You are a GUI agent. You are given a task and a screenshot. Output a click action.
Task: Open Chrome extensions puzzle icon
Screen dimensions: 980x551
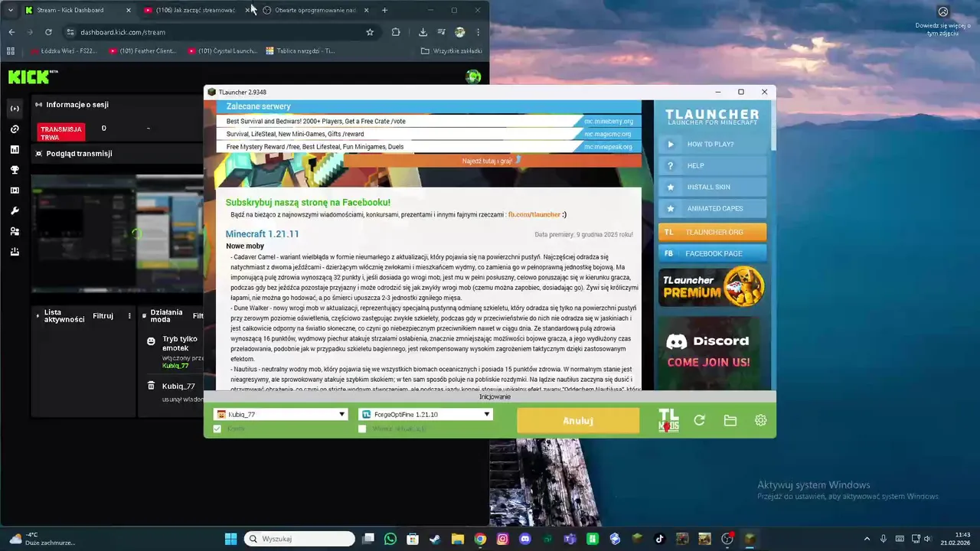(396, 32)
